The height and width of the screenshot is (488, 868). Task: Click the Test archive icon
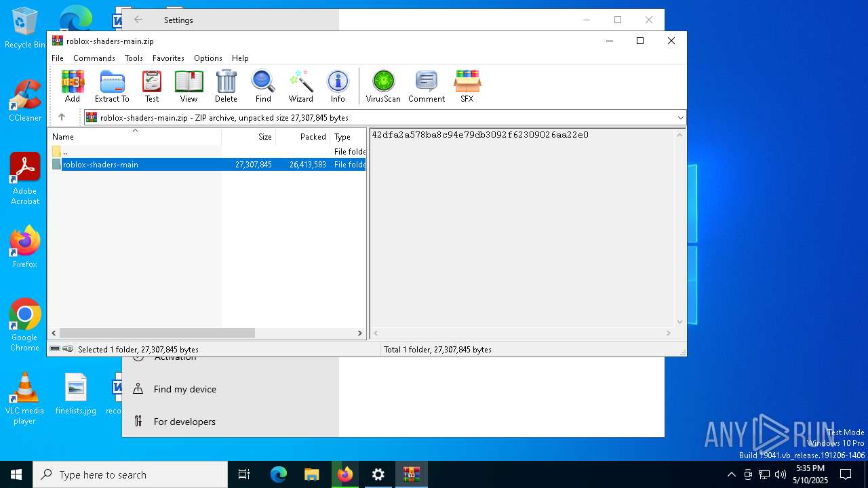pyautogui.click(x=152, y=86)
